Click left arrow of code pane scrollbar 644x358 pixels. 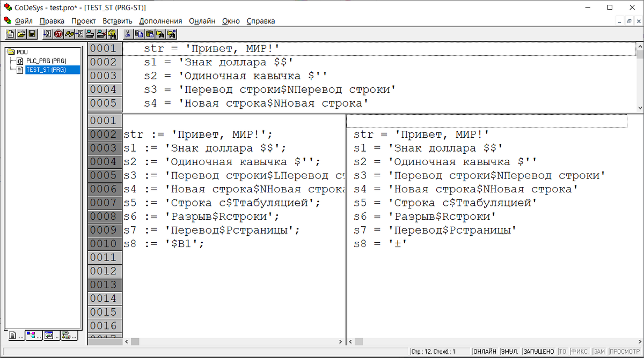tap(127, 341)
